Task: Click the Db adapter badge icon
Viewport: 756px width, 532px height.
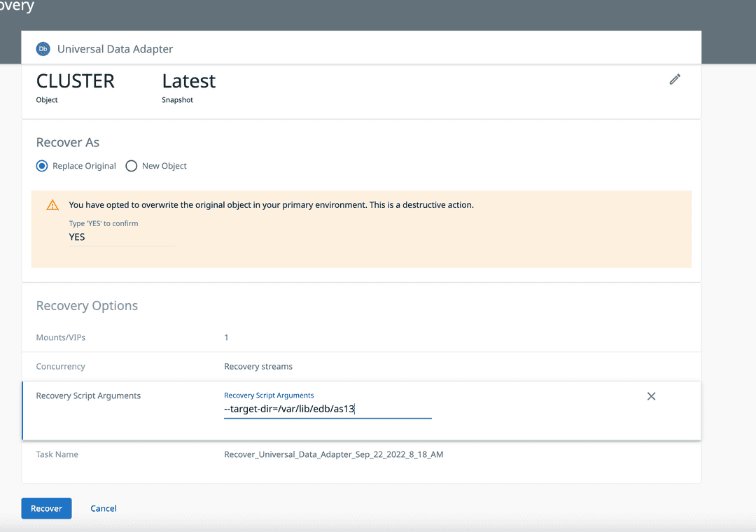Action: [x=44, y=48]
